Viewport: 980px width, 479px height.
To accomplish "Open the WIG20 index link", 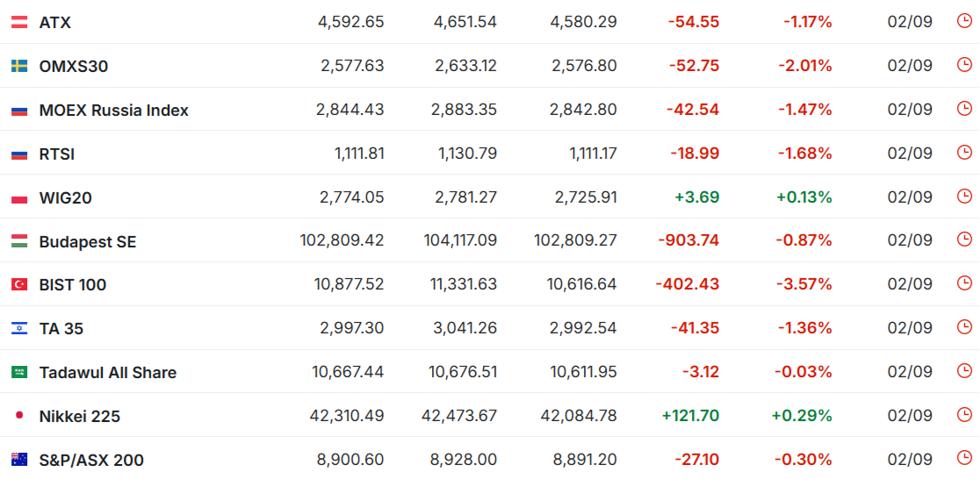I will (x=66, y=198).
